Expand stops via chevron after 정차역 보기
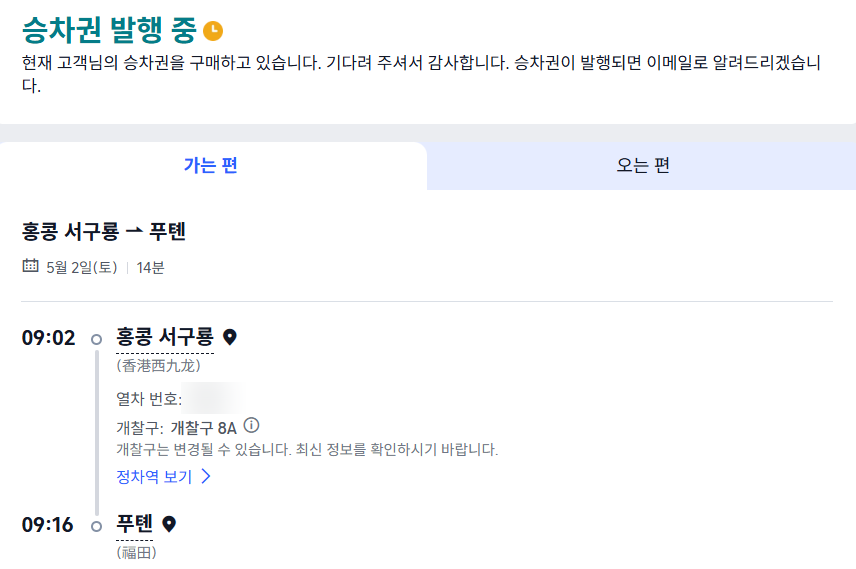Screen dimensions: 856x569 (x=206, y=476)
